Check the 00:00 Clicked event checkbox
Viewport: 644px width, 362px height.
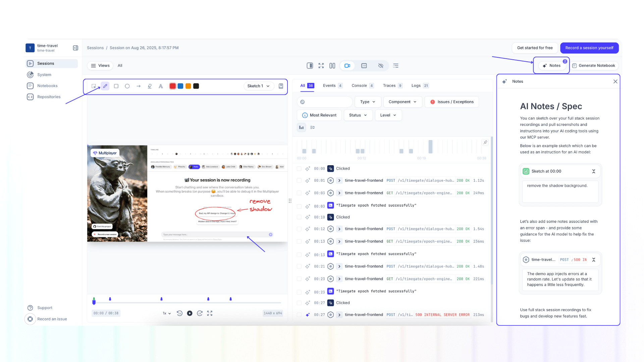pyautogui.click(x=299, y=169)
